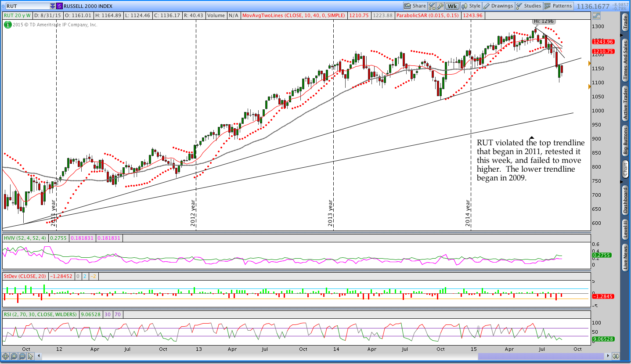Screen dimensions: 631x364
Task: Click the RUT symbol input field
Action: 27,6
